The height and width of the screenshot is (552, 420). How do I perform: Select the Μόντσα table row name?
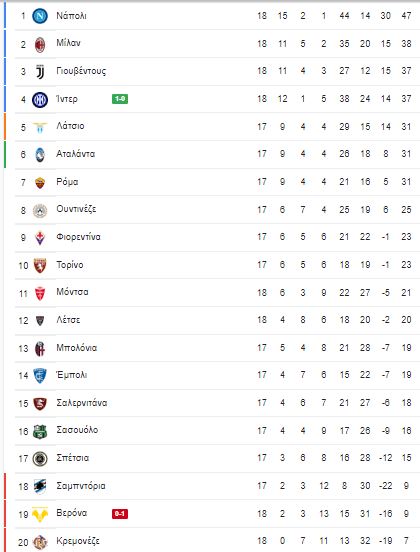(x=72, y=292)
